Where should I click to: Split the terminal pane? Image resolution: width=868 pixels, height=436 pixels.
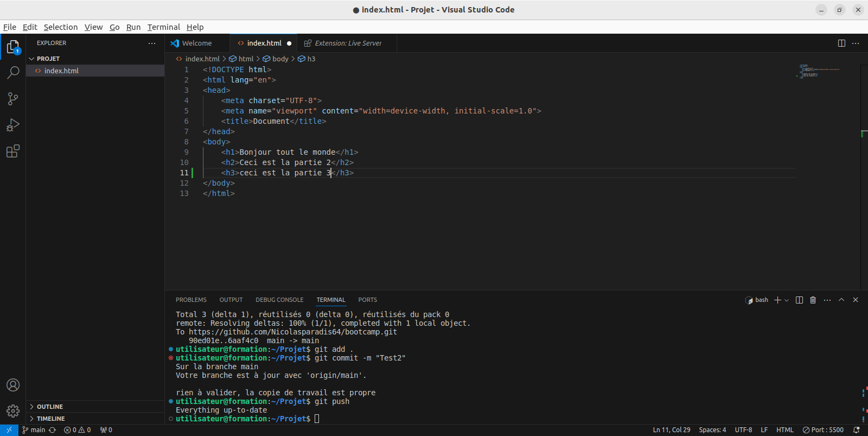click(799, 300)
